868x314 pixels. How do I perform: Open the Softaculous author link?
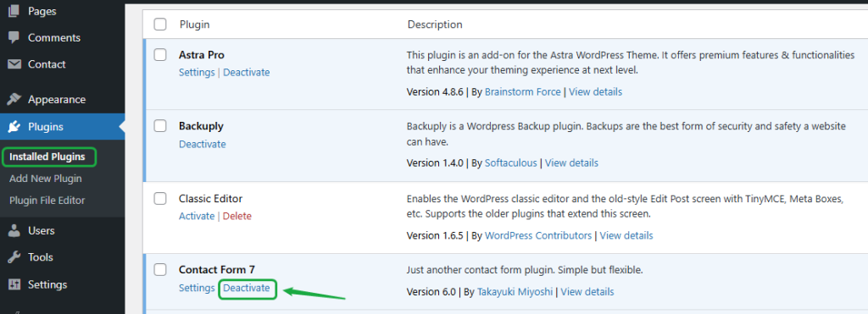(x=511, y=163)
